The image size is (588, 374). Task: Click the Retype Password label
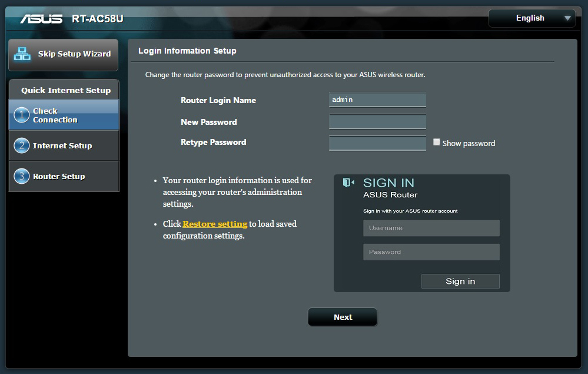click(214, 142)
